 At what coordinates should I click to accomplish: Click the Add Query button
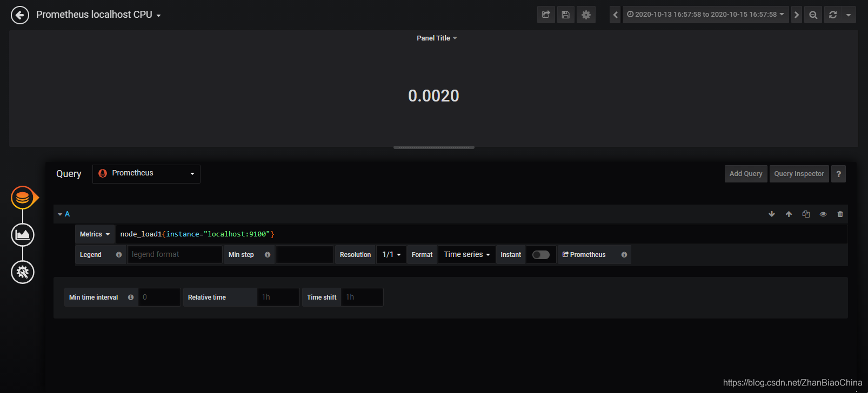[746, 174]
